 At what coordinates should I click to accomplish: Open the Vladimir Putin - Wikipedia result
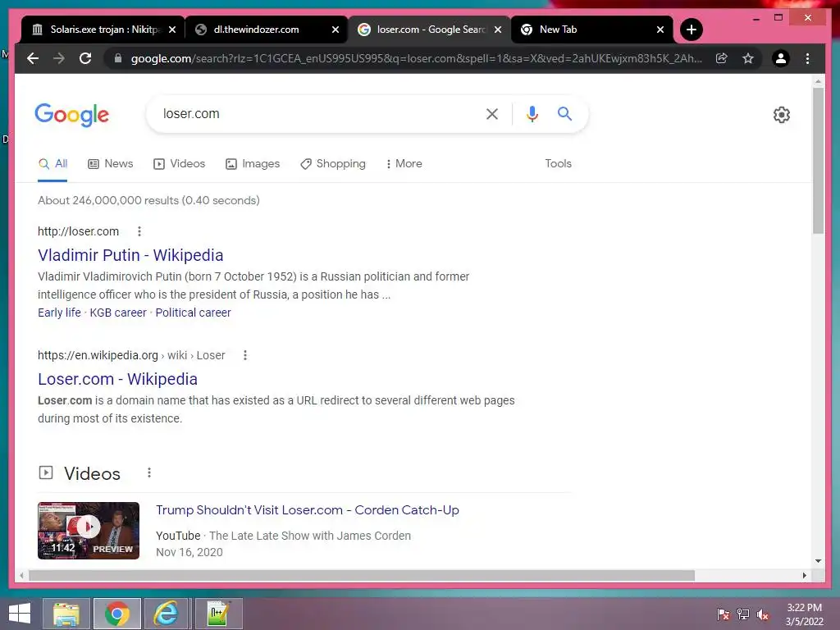point(130,256)
